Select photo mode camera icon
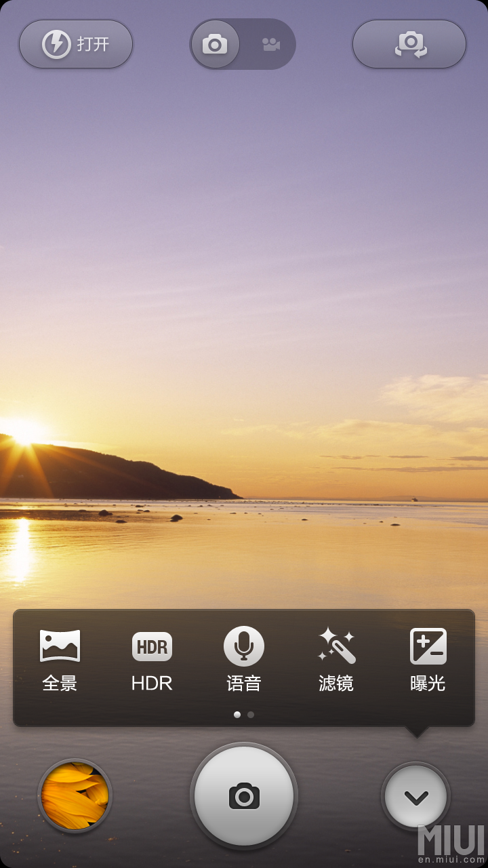This screenshot has width=488, height=868. click(x=215, y=45)
